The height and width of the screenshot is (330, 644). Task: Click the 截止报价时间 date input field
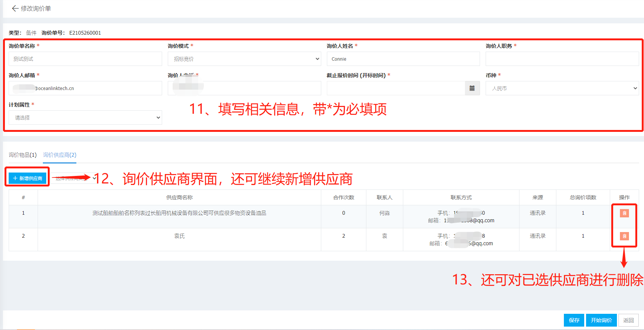pos(396,88)
